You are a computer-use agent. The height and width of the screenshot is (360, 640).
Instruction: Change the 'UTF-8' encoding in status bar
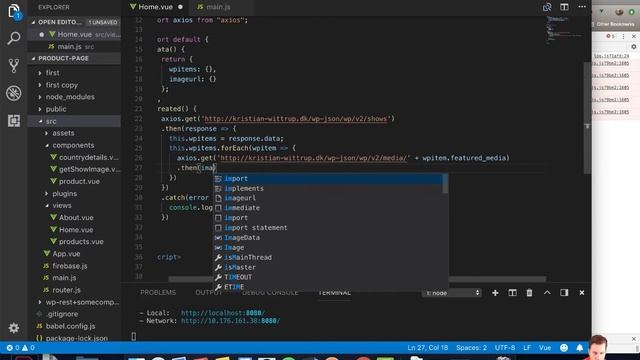point(505,348)
